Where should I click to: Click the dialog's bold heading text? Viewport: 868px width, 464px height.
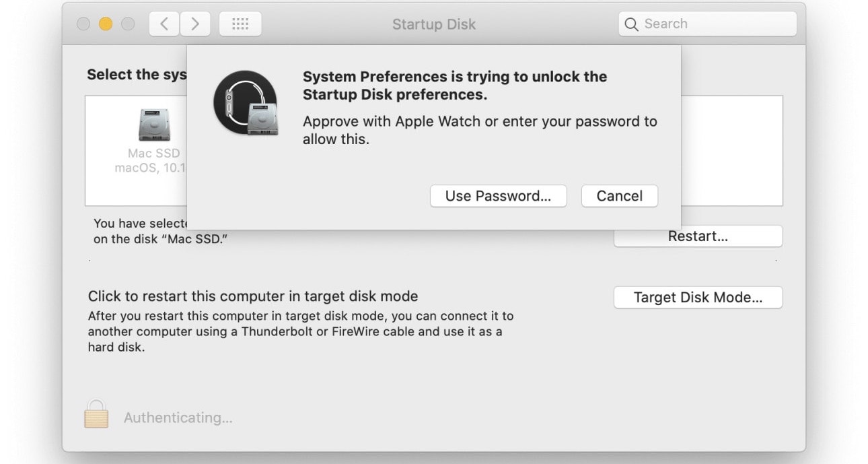455,86
